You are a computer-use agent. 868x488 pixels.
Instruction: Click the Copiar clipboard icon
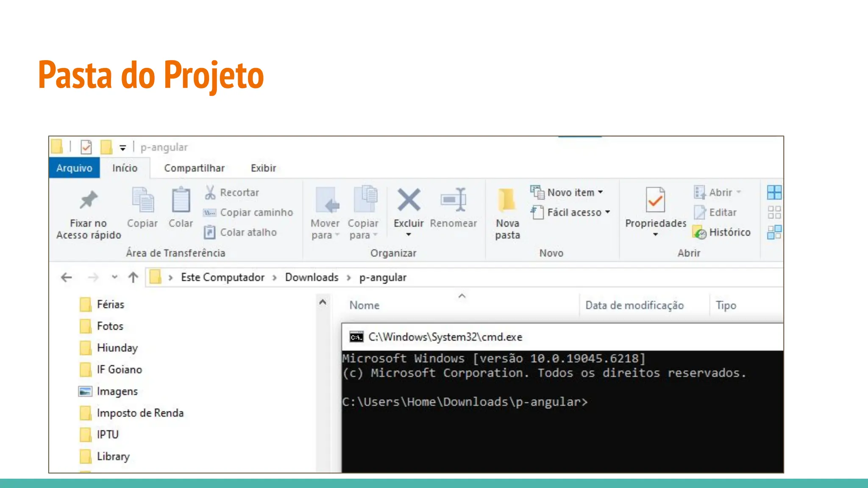coord(142,200)
